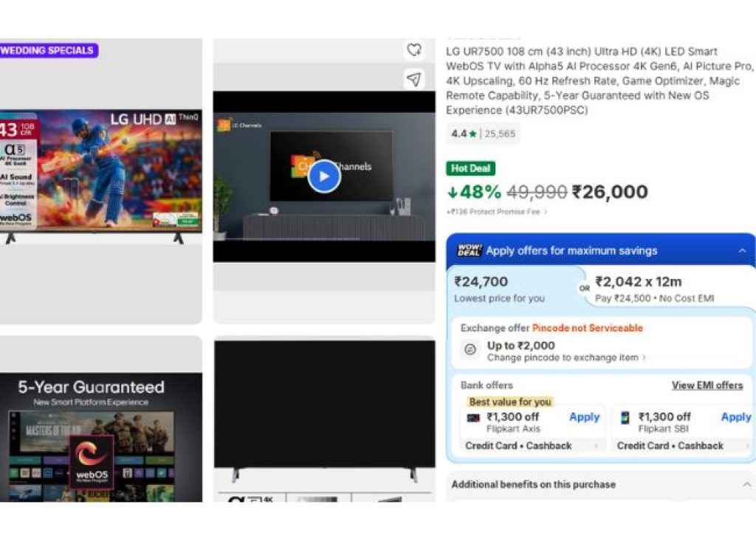
Task: Share the product via paper plane icon
Action: [414, 79]
